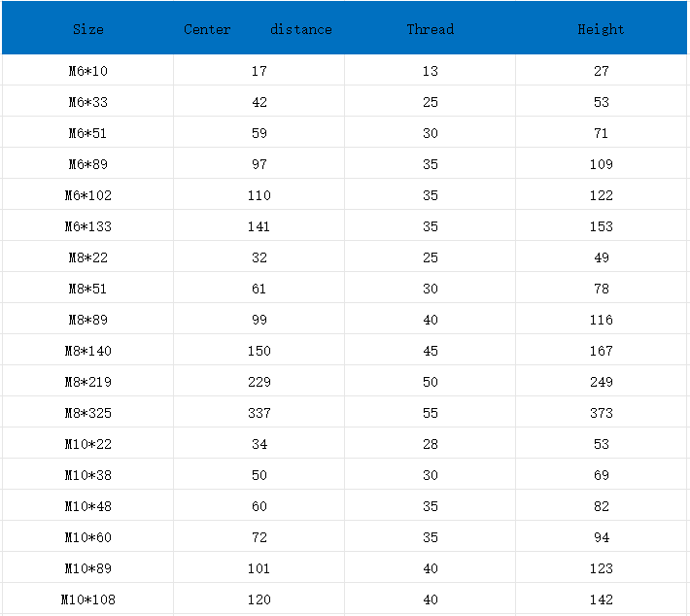Select the M8*22 size cell
Image resolution: width=690 pixels, height=616 pixels.
pos(88,257)
